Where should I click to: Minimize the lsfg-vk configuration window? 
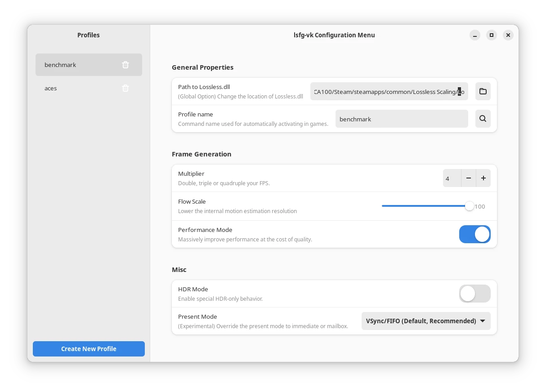(475, 35)
